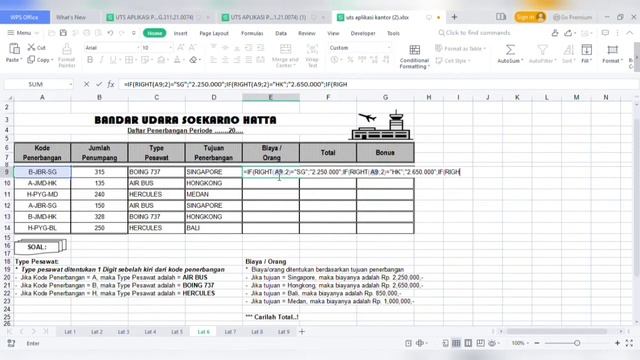Open the Tools ribbon tab

pos(393,33)
